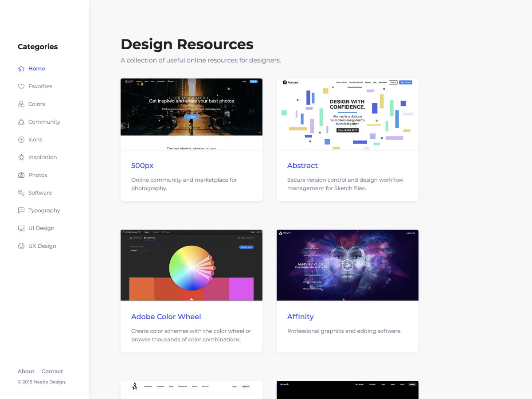
Task: Click the Photos camera icon
Action: click(x=21, y=175)
